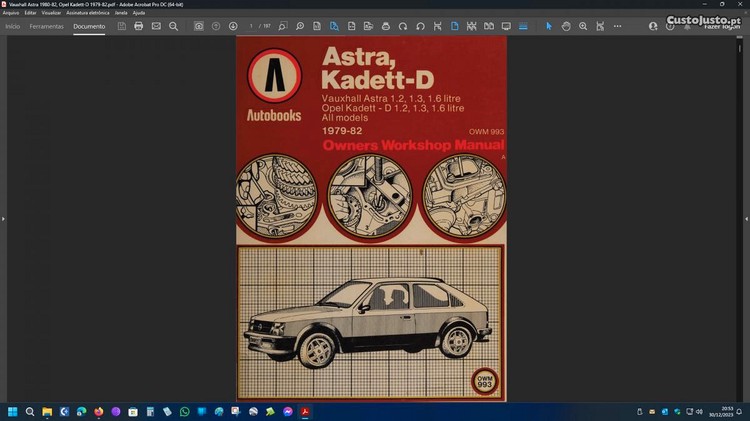Click the Print icon in the toolbar

139,26
